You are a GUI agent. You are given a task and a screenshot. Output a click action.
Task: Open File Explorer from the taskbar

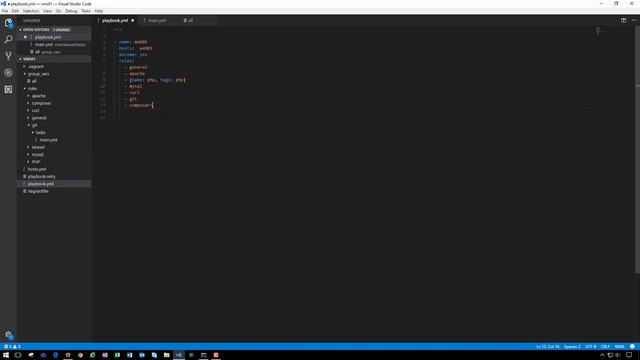[x=167, y=355]
